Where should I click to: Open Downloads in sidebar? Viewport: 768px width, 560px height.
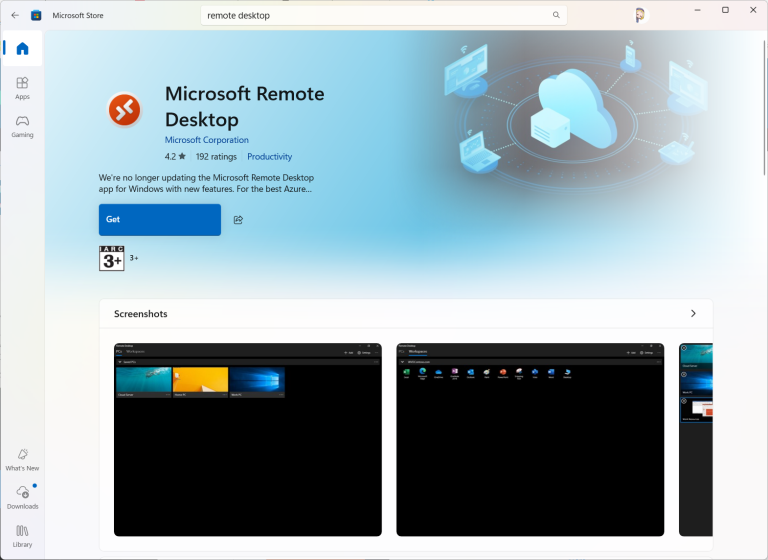point(22,498)
